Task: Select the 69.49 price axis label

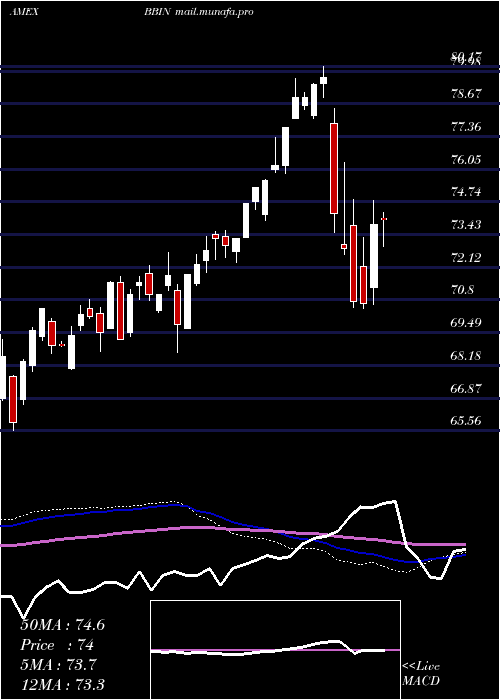Action: (x=467, y=323)
